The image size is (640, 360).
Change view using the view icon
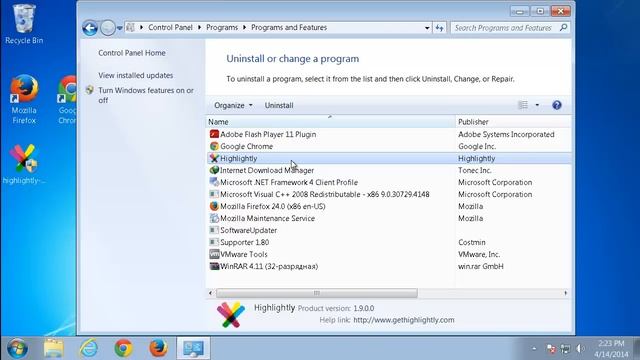(x=523, y=105)
